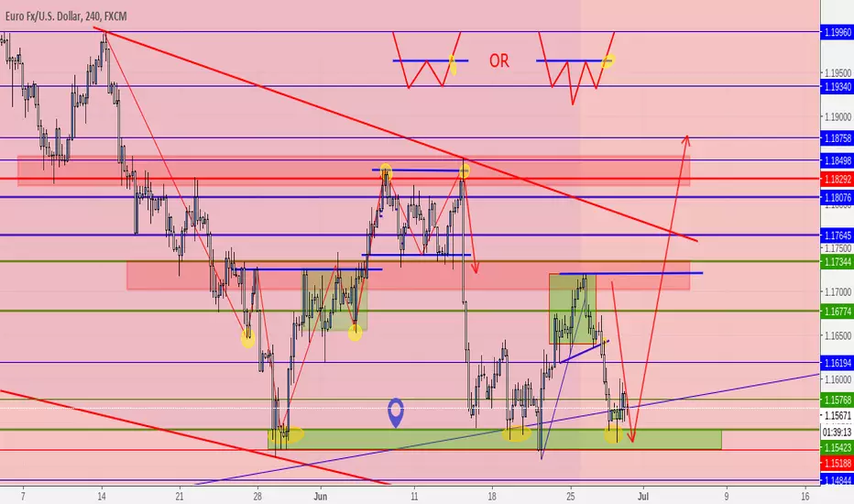Select the green 1.15423 price label
Image resolution: width=854 pixels, height=504 pixels.
click(837, 448)
